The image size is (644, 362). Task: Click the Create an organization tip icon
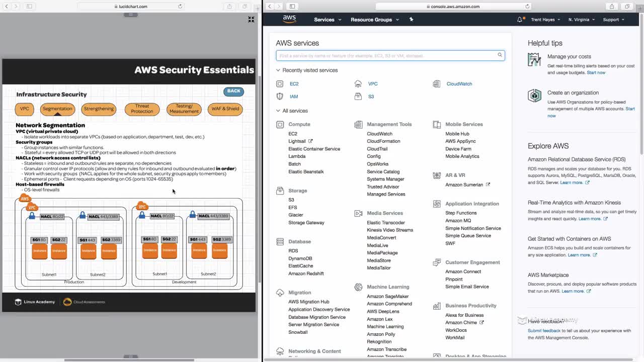point(534,96)
